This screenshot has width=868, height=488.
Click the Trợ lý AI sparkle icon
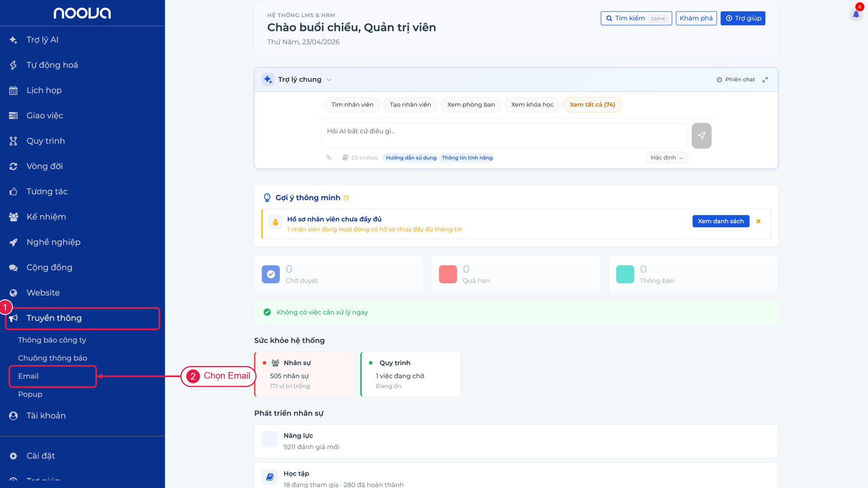[14, 40]
